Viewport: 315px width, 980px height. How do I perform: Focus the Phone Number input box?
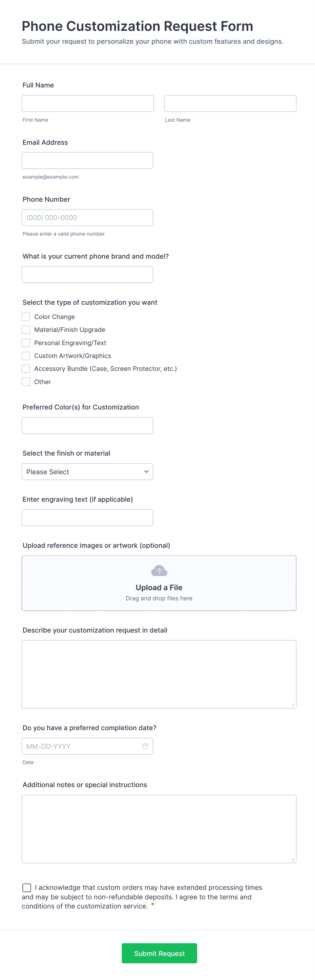click(87, 218)
